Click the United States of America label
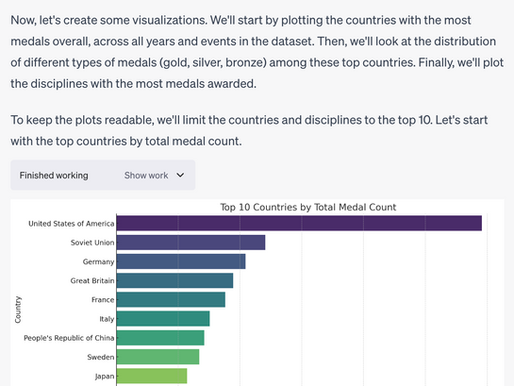Viewport: 514px width, 386px height. [x=71, y=223]
